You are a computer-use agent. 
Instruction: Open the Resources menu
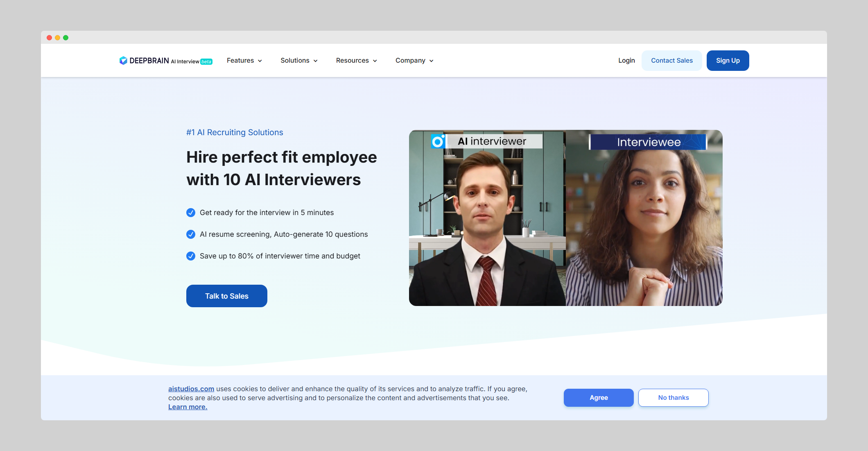[x=357, y=61]
